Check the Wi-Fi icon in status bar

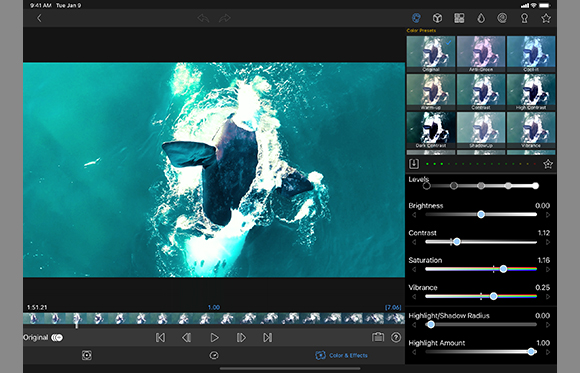pyautogui.click(x=534, y=6)
